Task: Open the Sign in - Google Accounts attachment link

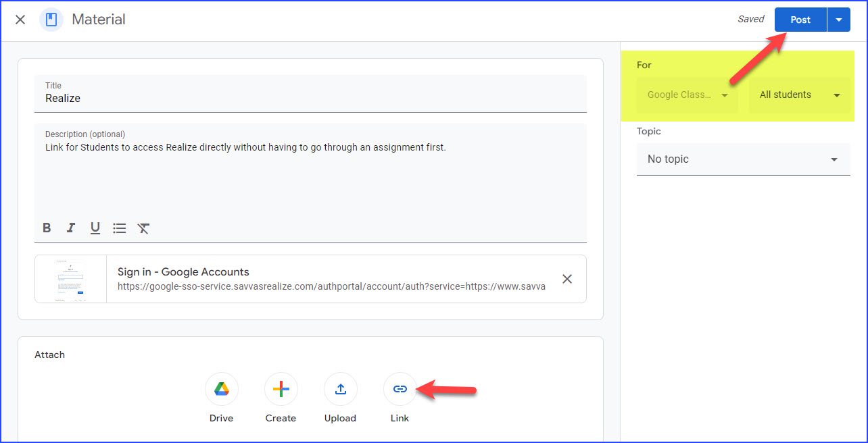Action: [x=183, y=271]
